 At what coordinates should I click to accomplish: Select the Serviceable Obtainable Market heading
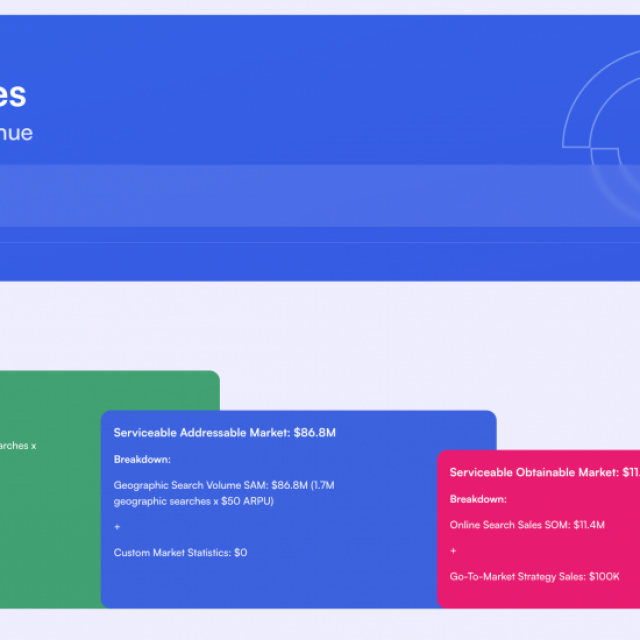(x=544, y=472)
